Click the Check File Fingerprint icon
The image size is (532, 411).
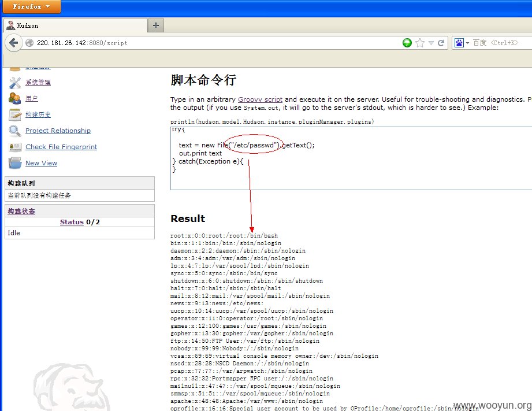tap(15, 147)
